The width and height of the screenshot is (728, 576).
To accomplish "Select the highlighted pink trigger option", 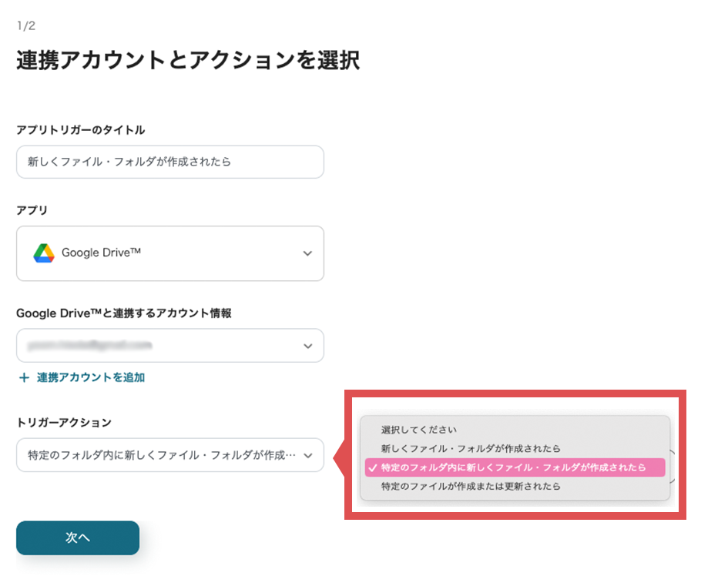I will [x=516, y=467].
